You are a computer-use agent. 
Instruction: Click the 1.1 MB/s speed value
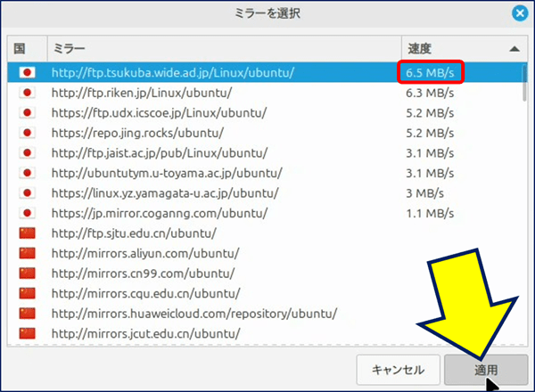point(430,214)
